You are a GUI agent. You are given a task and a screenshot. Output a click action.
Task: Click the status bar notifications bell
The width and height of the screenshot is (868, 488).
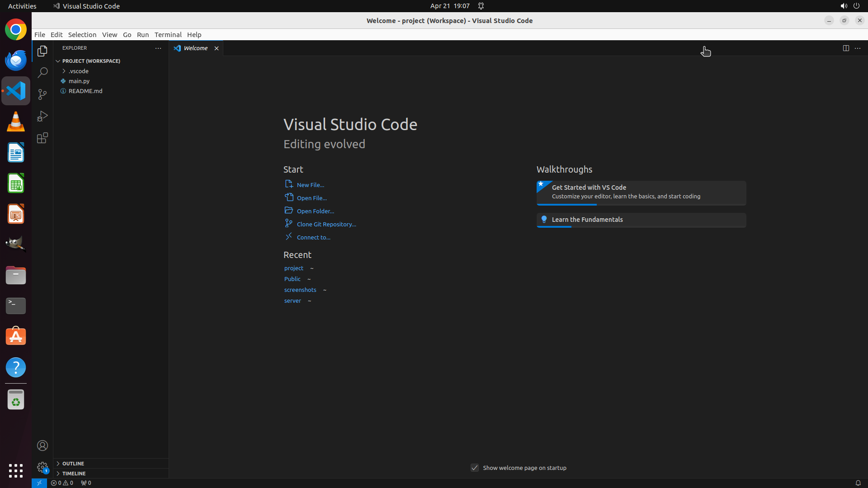coord(858,483)
